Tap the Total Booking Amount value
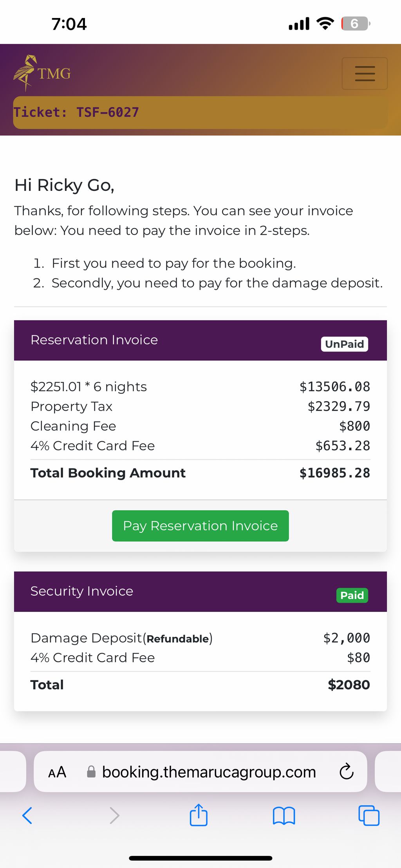 point(335,473)
